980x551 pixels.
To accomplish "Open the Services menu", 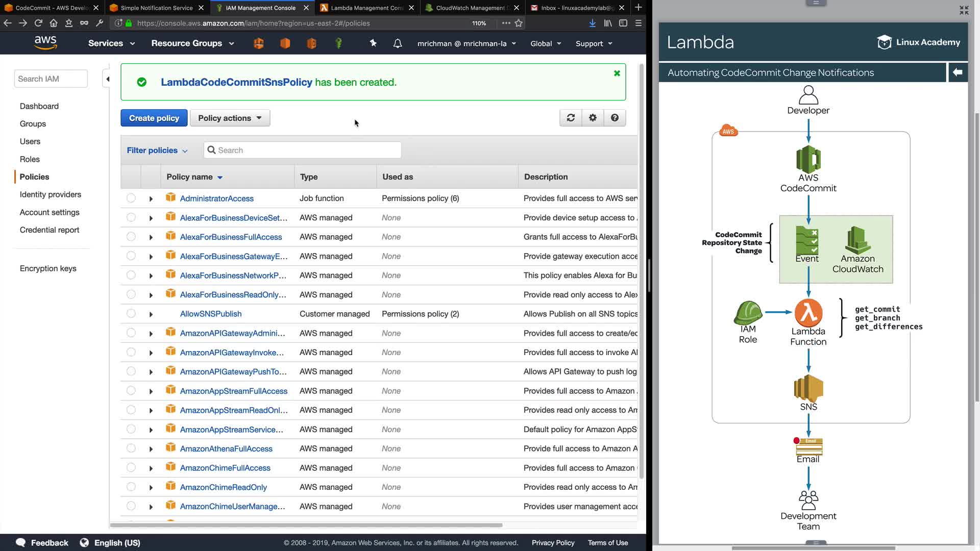I will (111, 43).
